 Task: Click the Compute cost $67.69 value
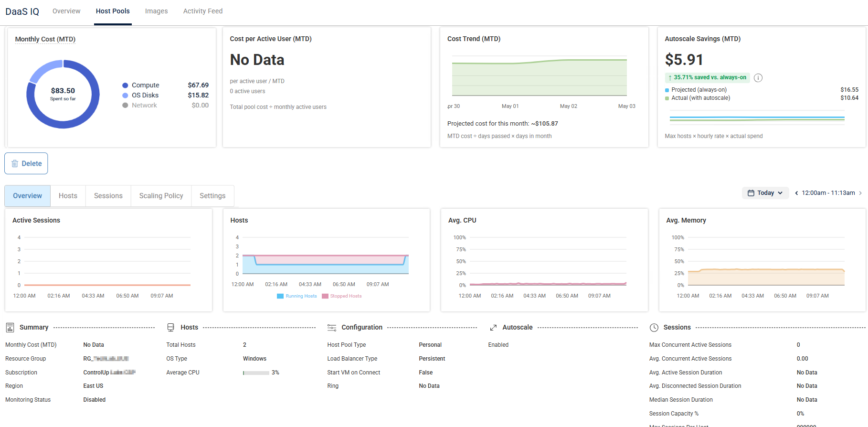(198, 85)
